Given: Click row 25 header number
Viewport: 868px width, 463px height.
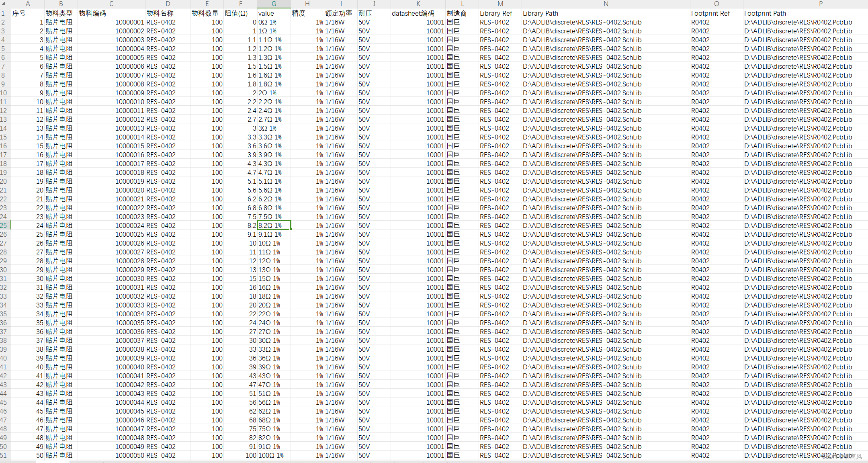Looking at the screenshot, I should tap(4, 225).
